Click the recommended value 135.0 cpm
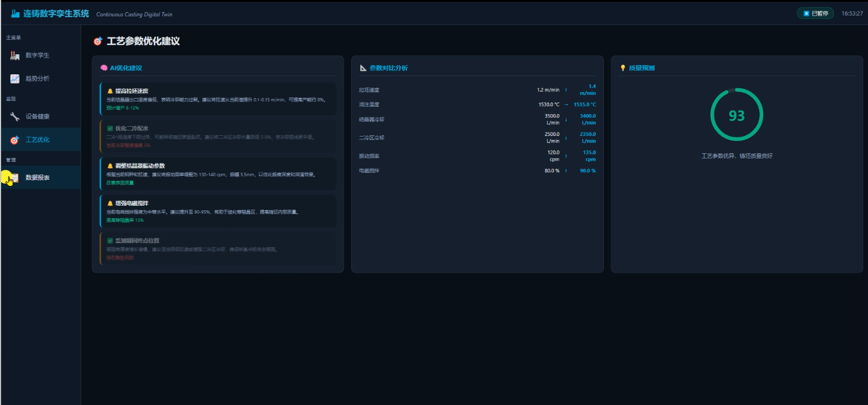The width and height of the screenshot is (868, 405). pos(589,156)
